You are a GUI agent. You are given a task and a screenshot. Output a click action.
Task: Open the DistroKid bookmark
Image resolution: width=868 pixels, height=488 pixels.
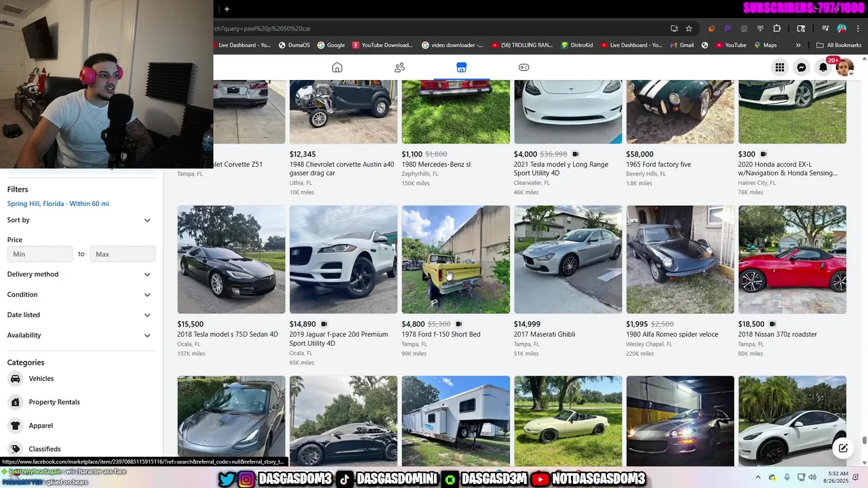pos(577,45)
